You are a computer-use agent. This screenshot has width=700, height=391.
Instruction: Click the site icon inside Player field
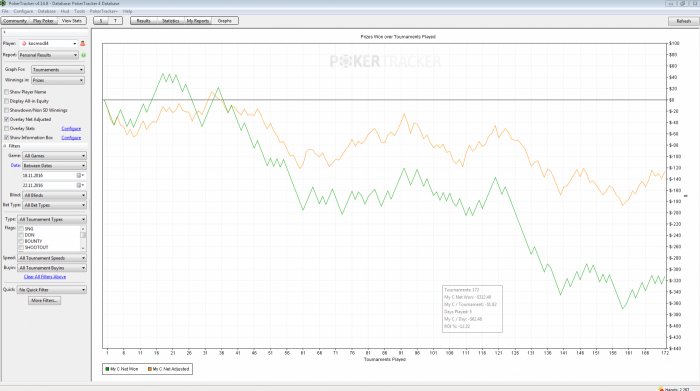click(24, 43)
